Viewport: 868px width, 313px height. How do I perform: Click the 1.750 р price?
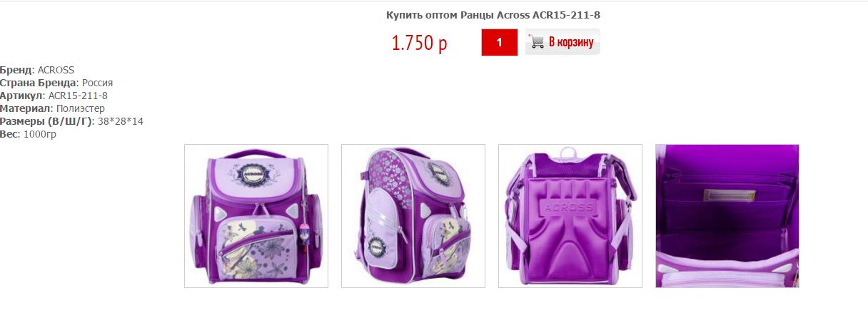click(420, 43)
